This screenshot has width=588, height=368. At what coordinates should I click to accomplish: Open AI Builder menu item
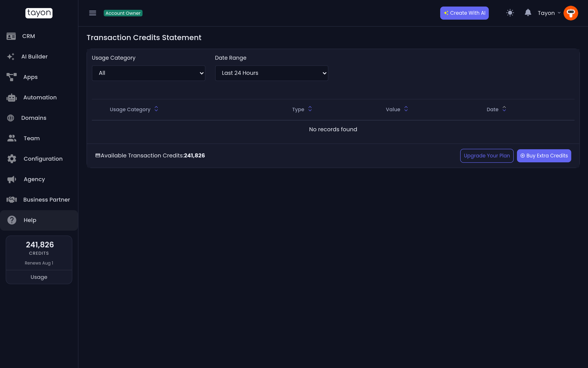[39, 57]
